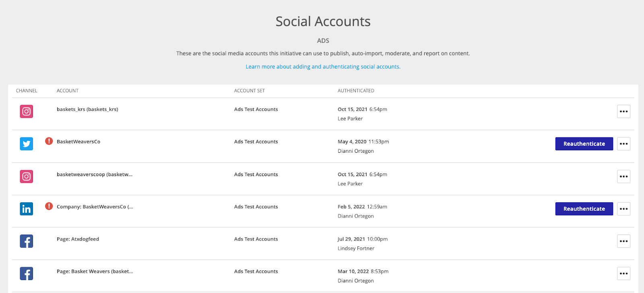The image size is (644, 293).
Task: Open the ellipsis menu on the LinkedIn row
Action: click(x=623, y=209)
